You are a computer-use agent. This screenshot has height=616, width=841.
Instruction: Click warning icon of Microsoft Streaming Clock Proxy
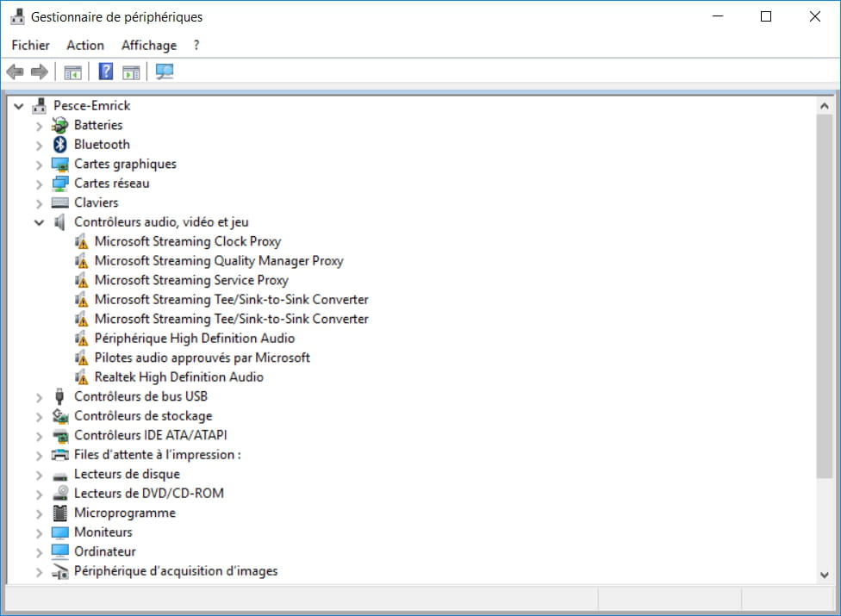pos(81,242)
